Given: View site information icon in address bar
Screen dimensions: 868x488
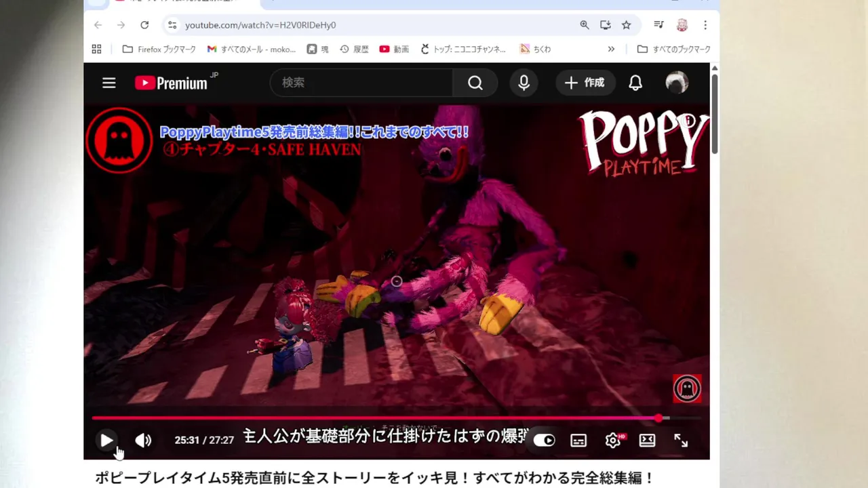Looking at the screenshot, I should 174,25.
